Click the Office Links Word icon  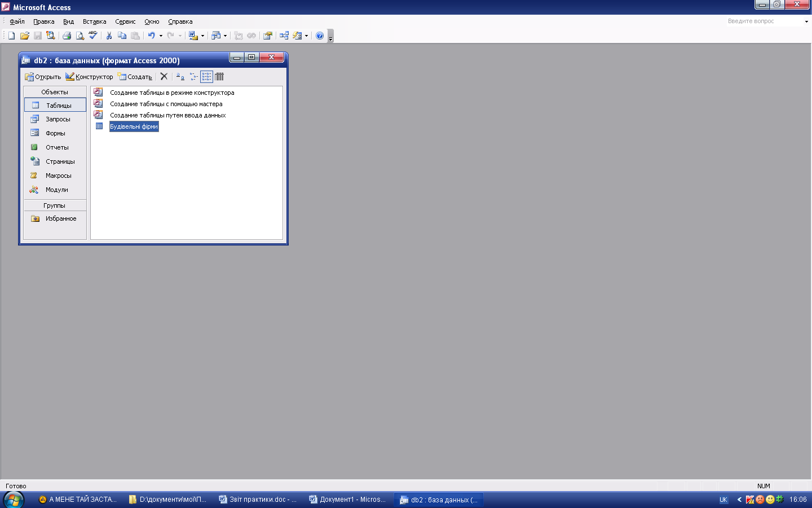pos(193,36)
